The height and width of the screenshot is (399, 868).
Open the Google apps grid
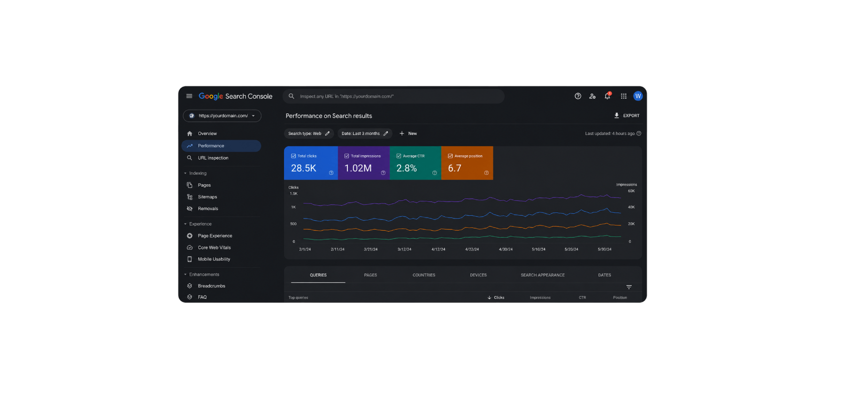point(623,96)
